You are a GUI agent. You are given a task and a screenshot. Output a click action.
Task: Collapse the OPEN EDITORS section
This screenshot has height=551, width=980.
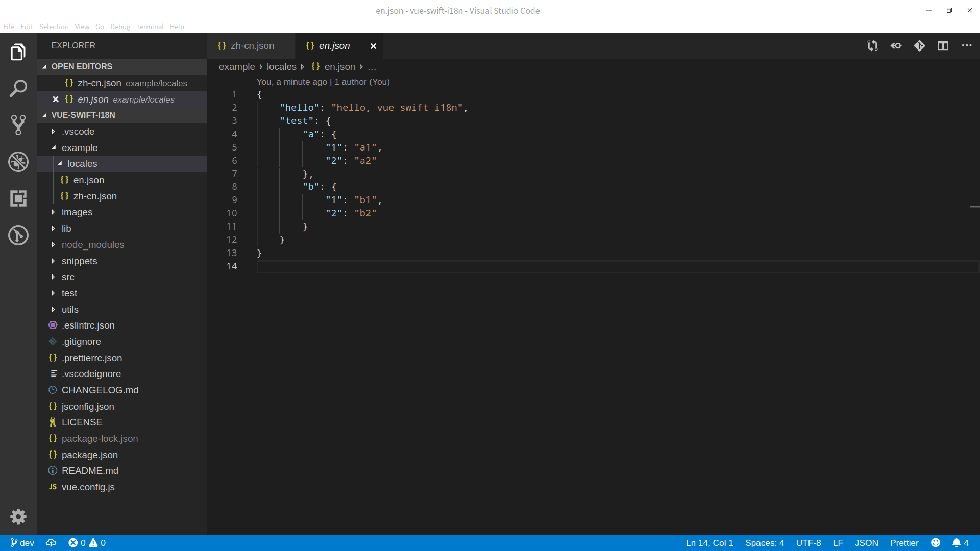(82, 66)
